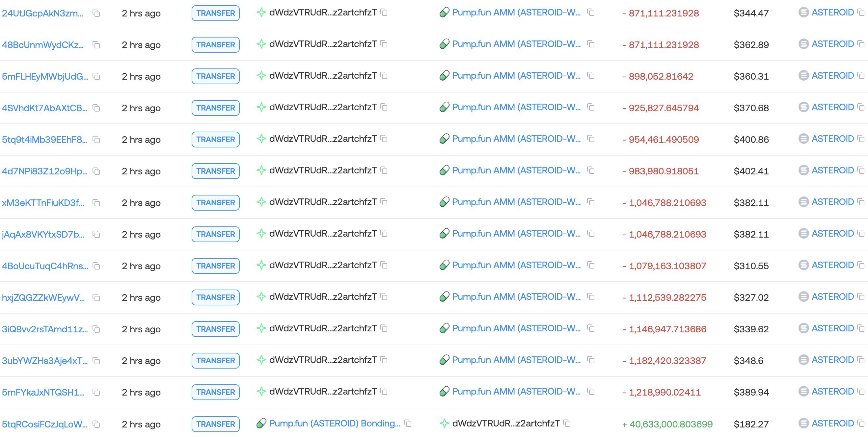
Task: Copy sender address in $344.47 row
Action: (384, 13)
